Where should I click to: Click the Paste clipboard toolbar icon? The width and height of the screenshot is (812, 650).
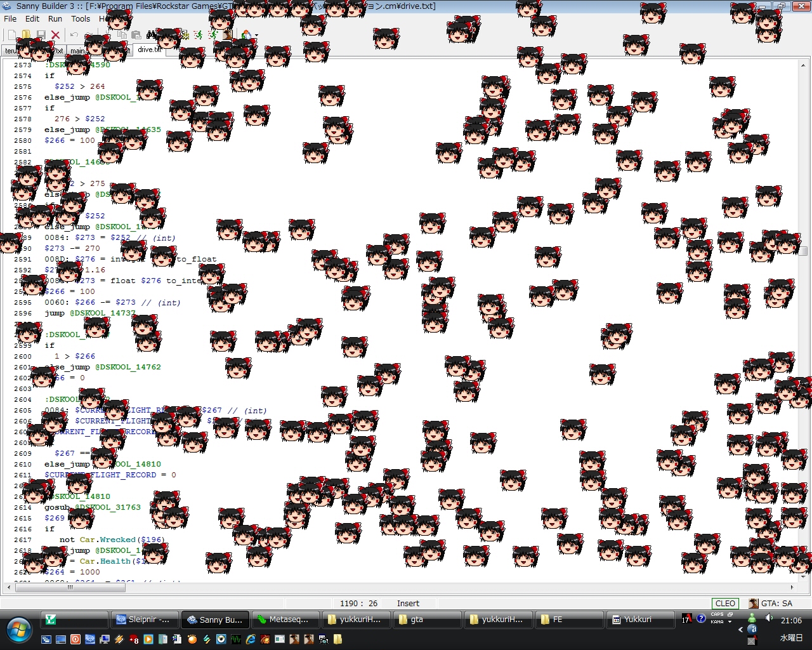point(136,35)
